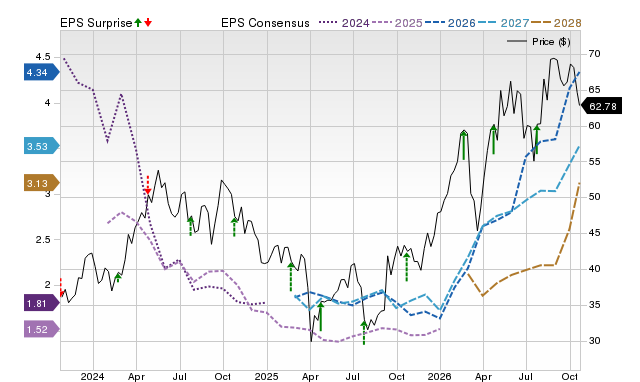640x382 pixels.
Task: Click the green surprise arrow just after October 2025
Action: coord(406,267)
